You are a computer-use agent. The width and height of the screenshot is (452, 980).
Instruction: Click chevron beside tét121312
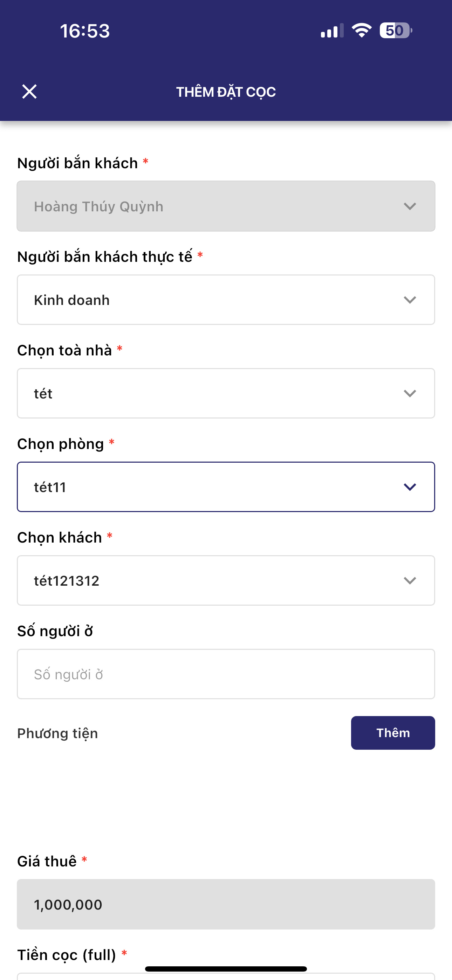410,580
